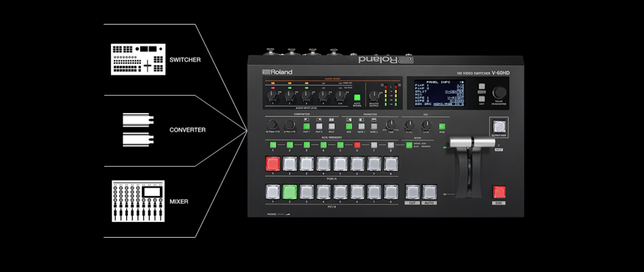The height and width of the screenshot is (272, 644).
Task: Click PST/B button 6
Action: click(x=357, y=192)
